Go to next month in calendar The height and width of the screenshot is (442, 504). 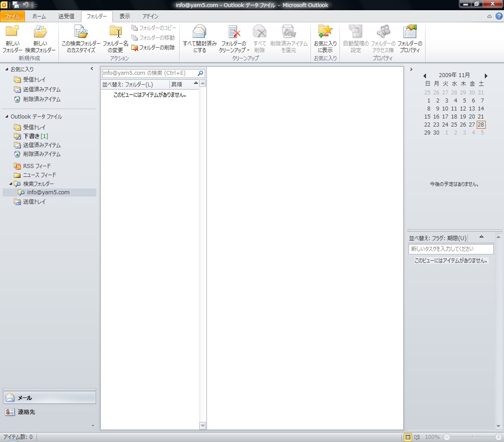[486, 76]
